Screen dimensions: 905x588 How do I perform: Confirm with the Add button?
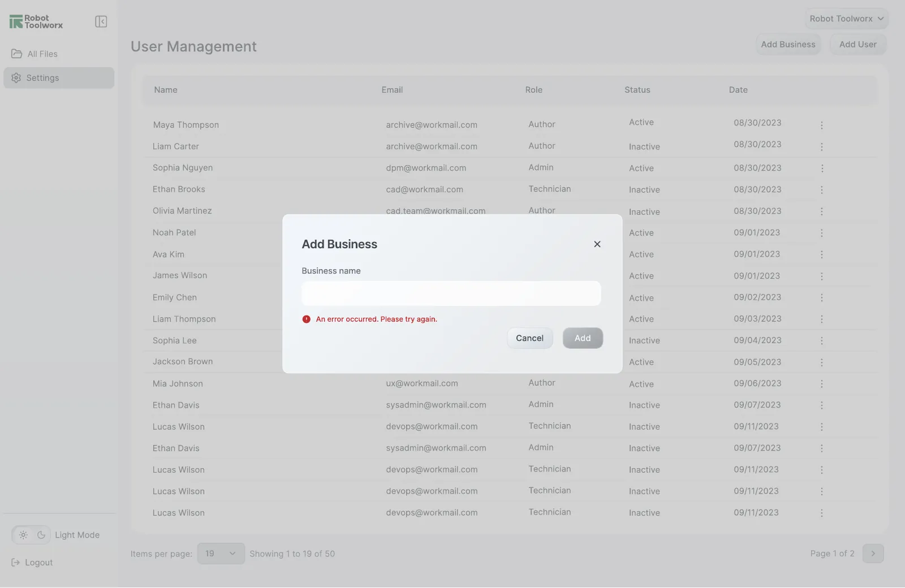tap(583, 338)
